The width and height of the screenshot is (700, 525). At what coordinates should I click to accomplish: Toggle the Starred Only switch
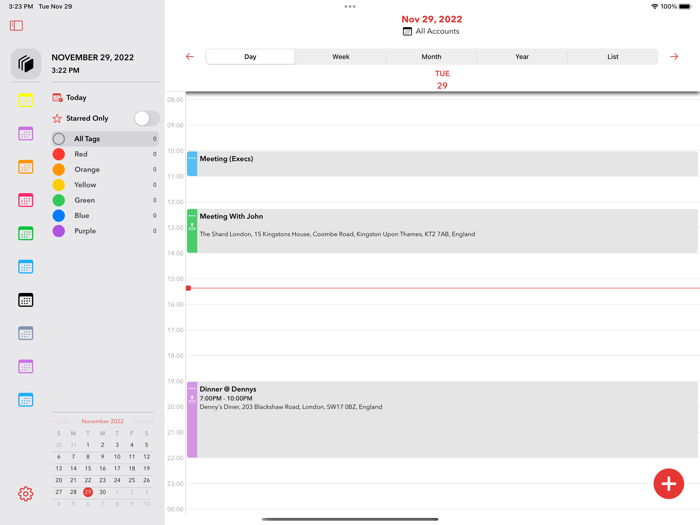point(147,118)
